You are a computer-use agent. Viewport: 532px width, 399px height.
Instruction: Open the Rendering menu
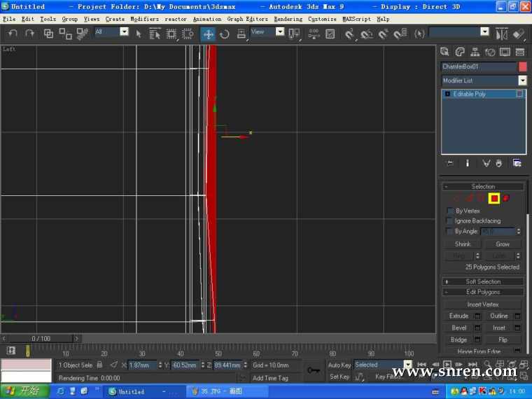pyautogui.click(x=288, y=20)
